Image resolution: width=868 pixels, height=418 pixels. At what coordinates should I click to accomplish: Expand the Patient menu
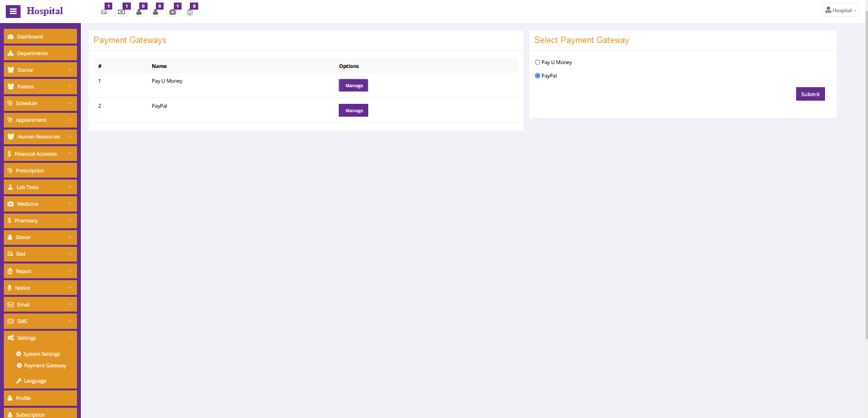tap(40, 87)
